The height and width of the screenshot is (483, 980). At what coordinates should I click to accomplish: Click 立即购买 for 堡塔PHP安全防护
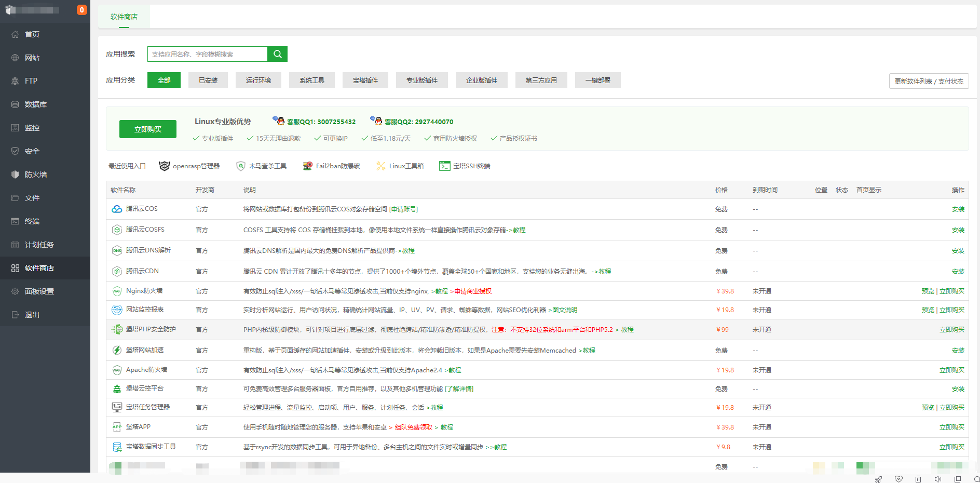tap(952, 330)
